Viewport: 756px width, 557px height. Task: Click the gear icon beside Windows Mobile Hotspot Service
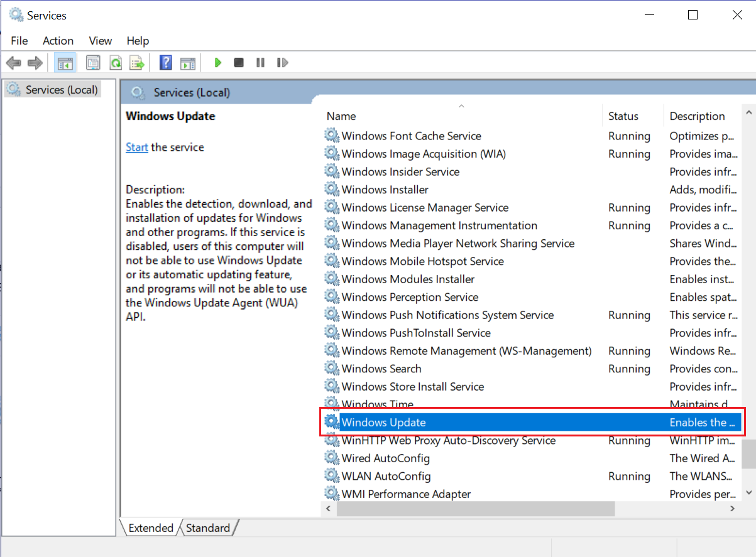pyautogui.click(x=331, y=261)
